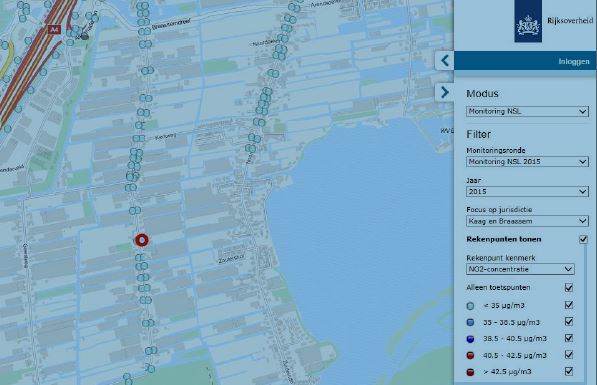597x385 pixels.
Task: Uncheck Alleen toetspunten checkbox
Action: click(568, 288)
